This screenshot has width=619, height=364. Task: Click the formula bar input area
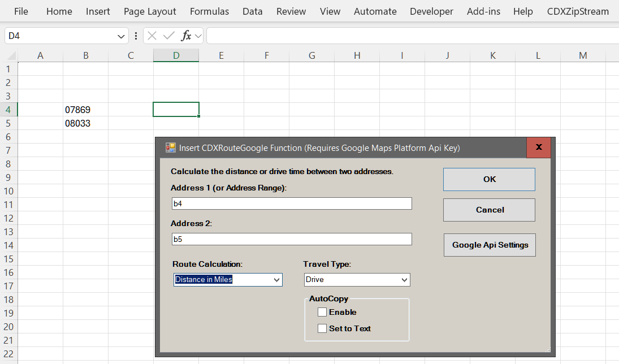pyautogui.click(x=413, y=36)
